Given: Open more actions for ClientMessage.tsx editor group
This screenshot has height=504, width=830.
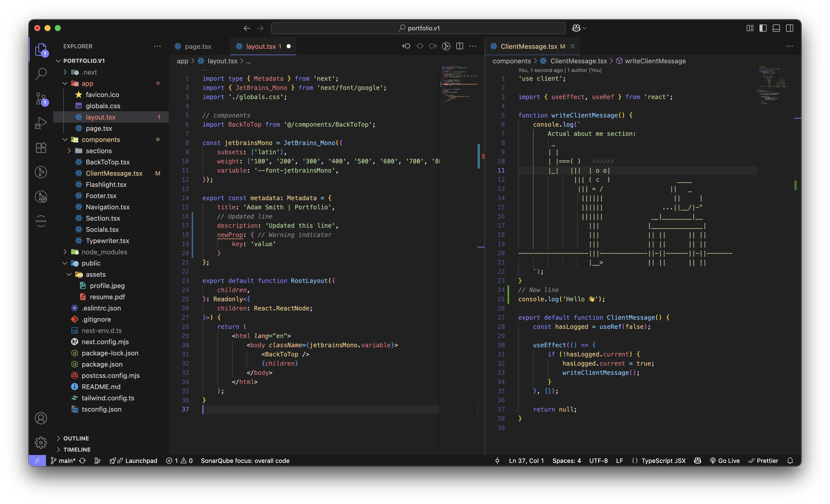Looking at the screenshot, I should (790, 46).
